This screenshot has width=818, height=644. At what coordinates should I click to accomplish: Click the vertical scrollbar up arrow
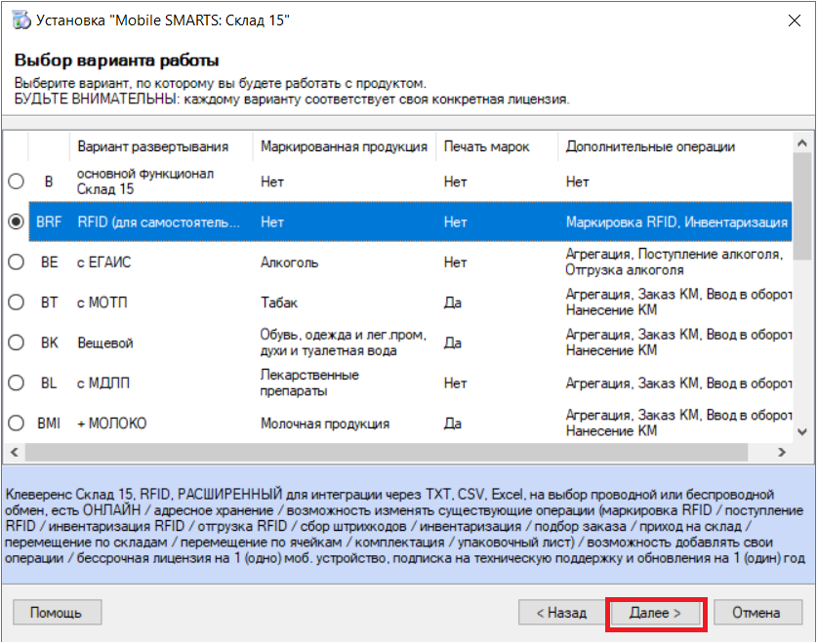pos(802,142)
